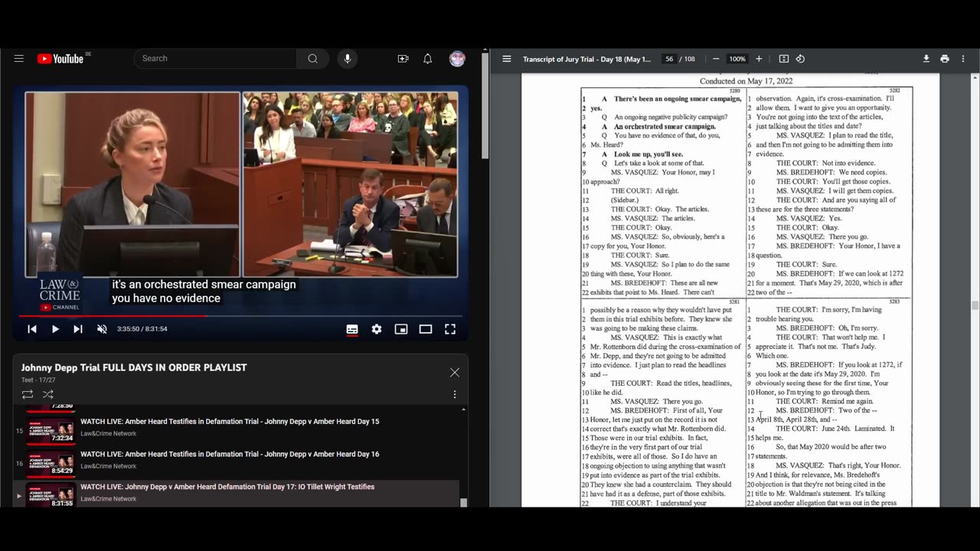Screen dimensions: 980x551
Task: Click Law&Crime Network under Day 15
Action: [x=109, y=434]
